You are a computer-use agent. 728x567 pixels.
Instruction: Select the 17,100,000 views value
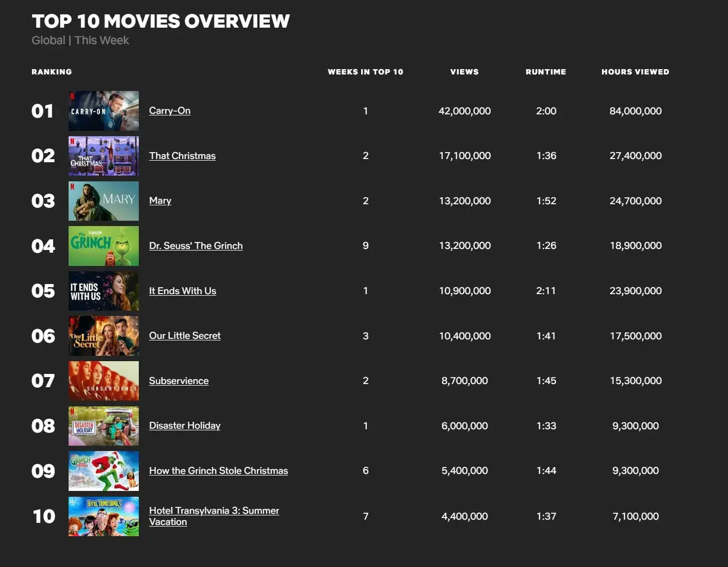[465, 156]
